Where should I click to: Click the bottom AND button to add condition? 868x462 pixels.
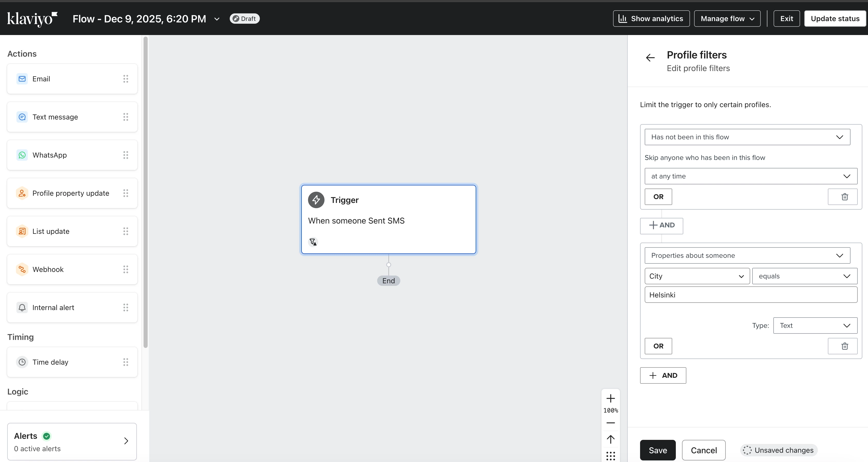[x=663, y=375]
